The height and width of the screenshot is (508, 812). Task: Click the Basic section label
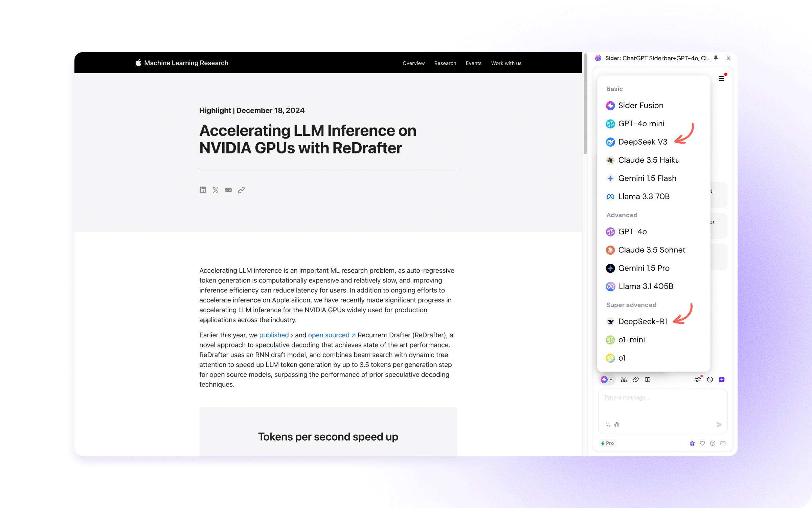pos(614,89)
